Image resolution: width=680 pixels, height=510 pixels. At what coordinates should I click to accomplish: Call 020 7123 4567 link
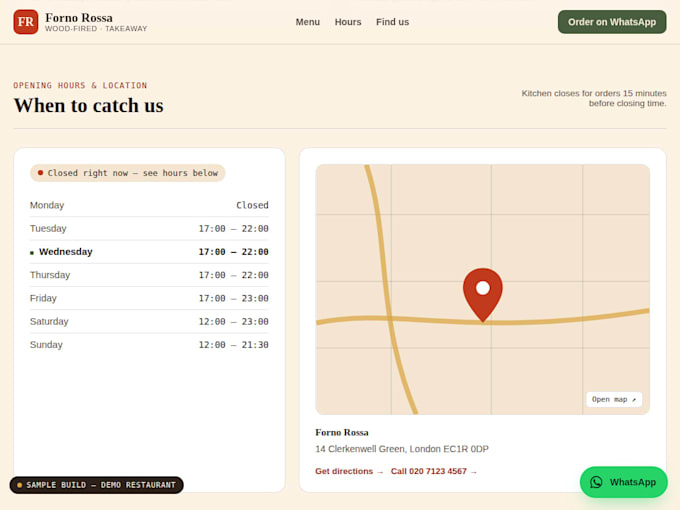click(x=434, y=471)
